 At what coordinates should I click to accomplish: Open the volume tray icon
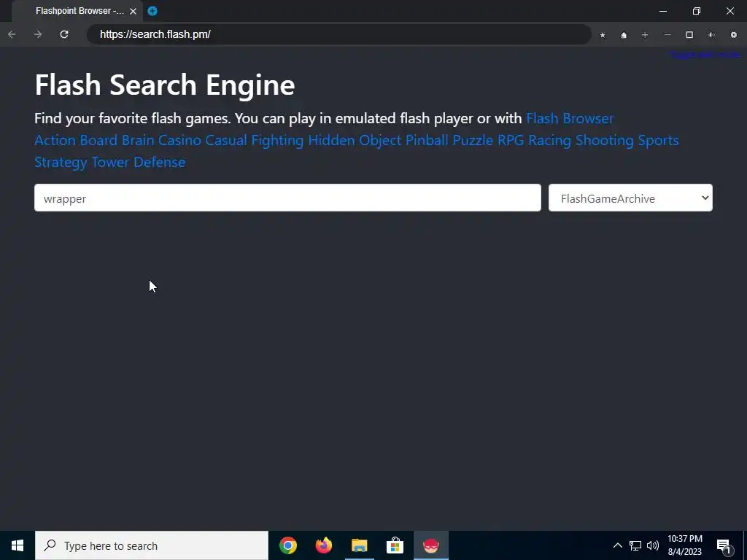click(653, 545)
